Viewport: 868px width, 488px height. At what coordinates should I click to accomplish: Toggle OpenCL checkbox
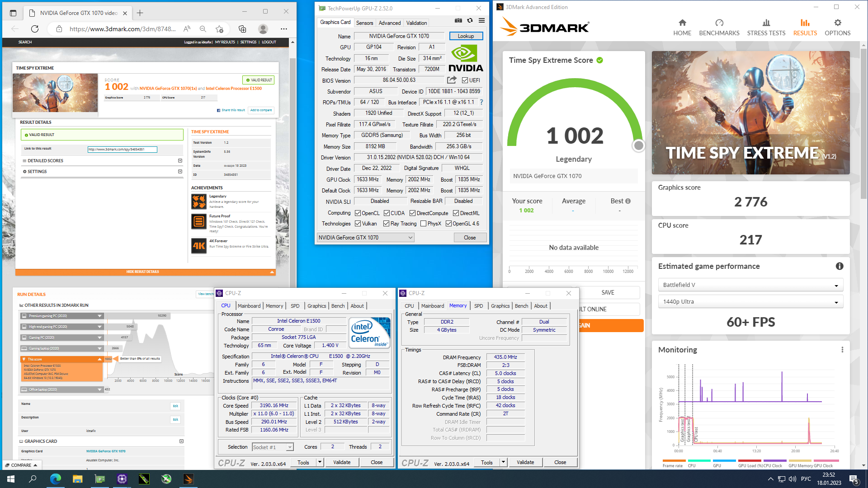(358, 213)
